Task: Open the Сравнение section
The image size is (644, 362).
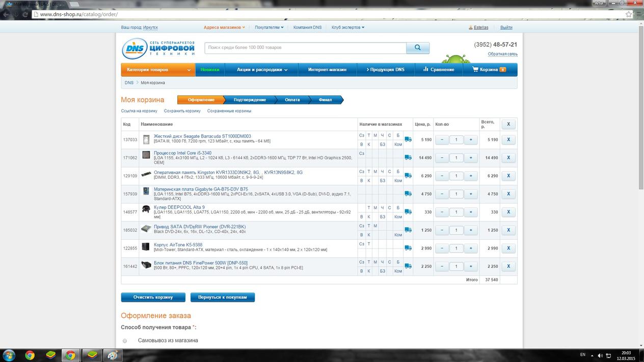Action: pyautogui.click(x=439, y=70)
